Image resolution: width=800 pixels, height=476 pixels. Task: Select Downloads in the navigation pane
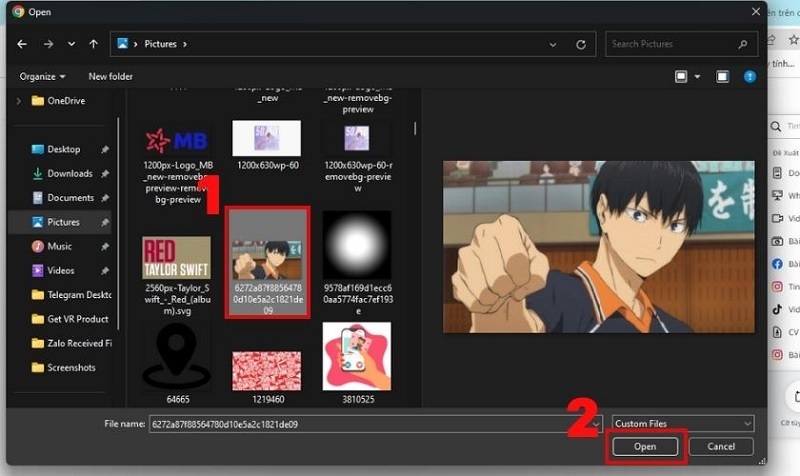69,173
